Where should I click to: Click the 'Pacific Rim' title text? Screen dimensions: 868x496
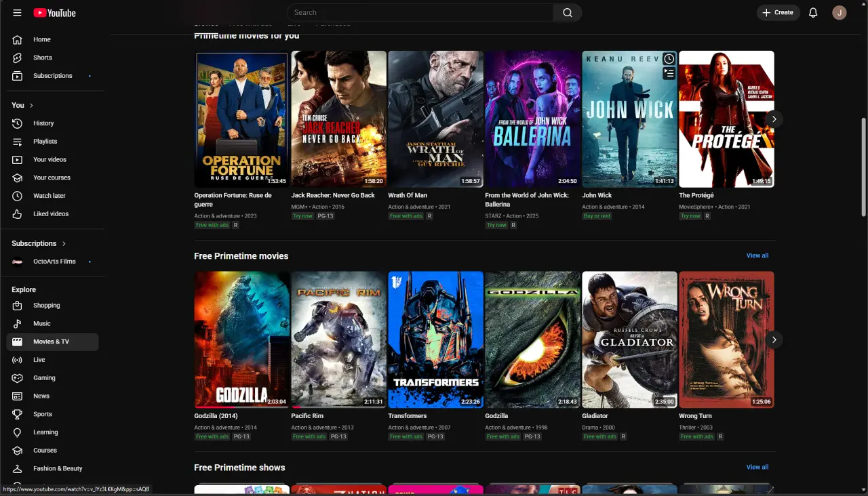307,416
